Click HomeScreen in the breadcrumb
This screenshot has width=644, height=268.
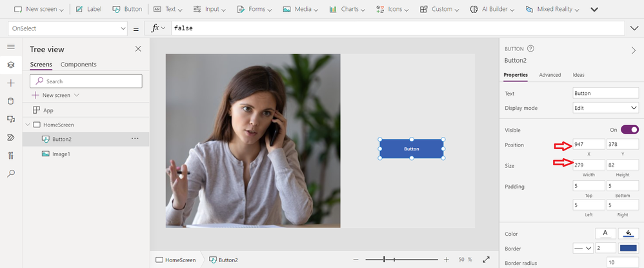click(176, 260)
